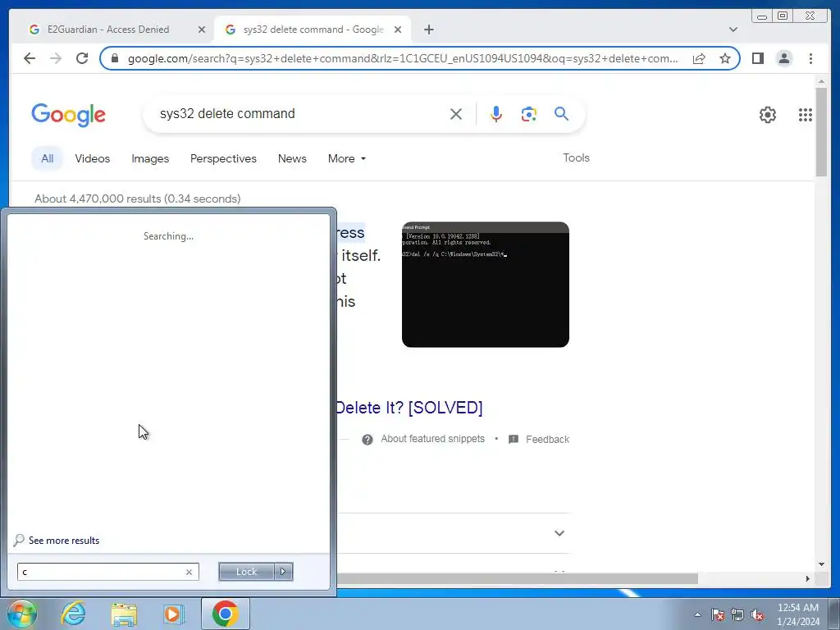Switch to News results

[292, 158]
